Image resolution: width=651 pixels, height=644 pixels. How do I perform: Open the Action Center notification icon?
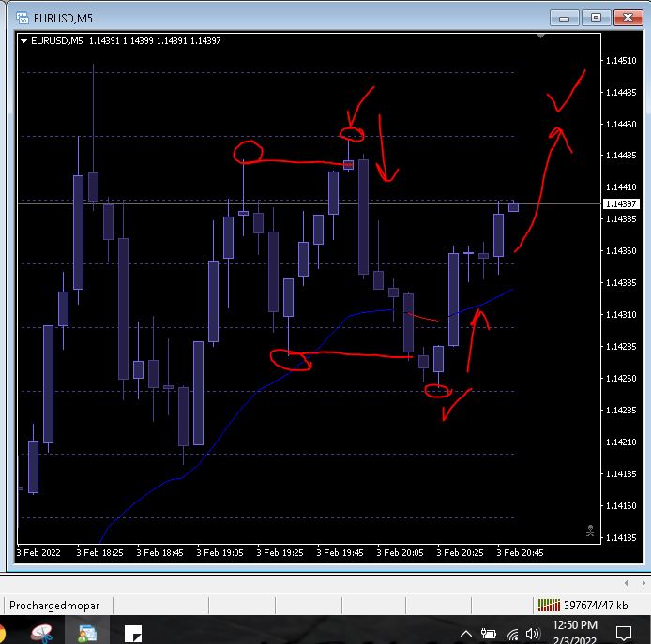pyautogui.click(x=623, y=634)
